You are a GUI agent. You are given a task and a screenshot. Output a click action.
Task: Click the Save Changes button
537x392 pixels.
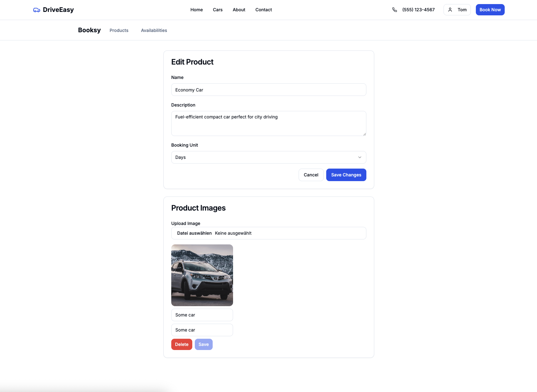tap(346, 175)
